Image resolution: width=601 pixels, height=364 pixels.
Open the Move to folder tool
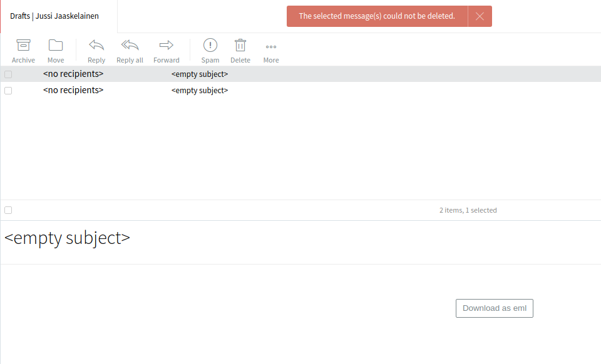(56, 51)
